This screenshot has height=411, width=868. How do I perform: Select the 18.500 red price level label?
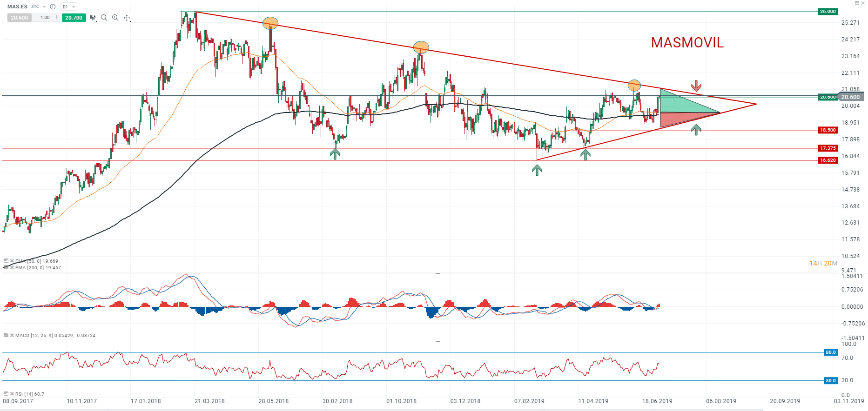tap(828, 130)
